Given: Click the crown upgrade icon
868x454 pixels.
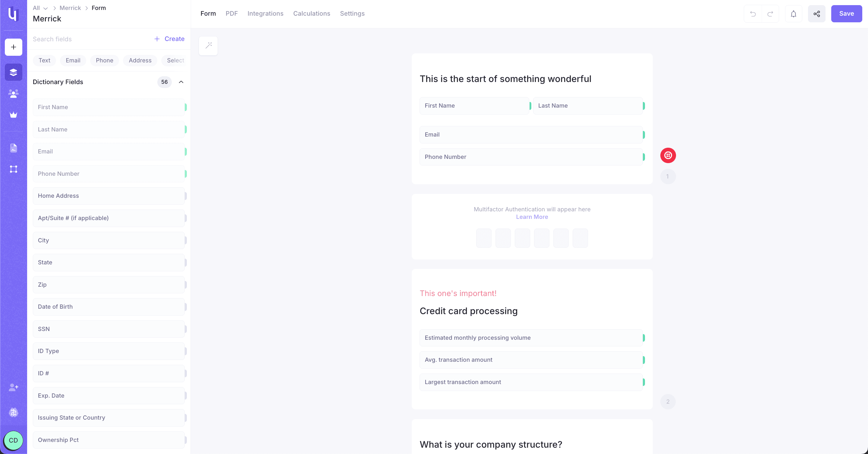Looking at the screenshot, I should (13, 115).
